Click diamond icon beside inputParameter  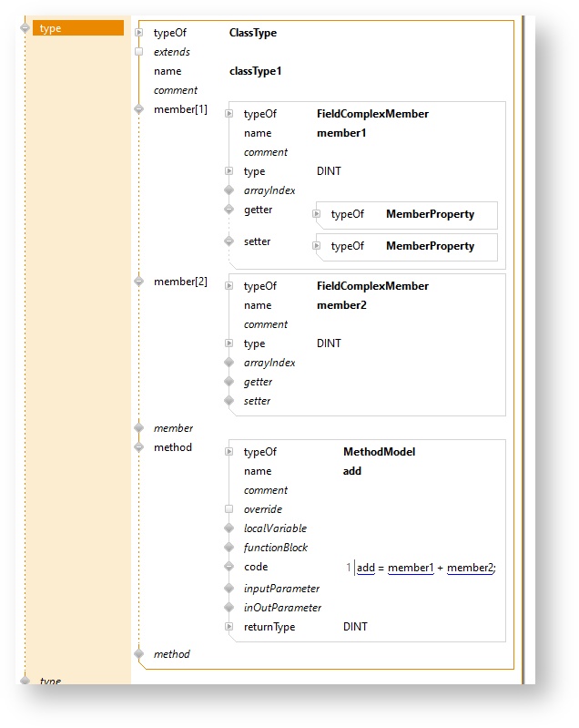tap(229, 589)
